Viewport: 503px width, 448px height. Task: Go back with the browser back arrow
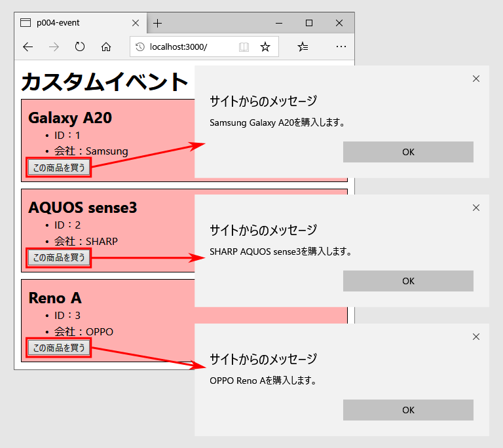click(x=28, y=47)
